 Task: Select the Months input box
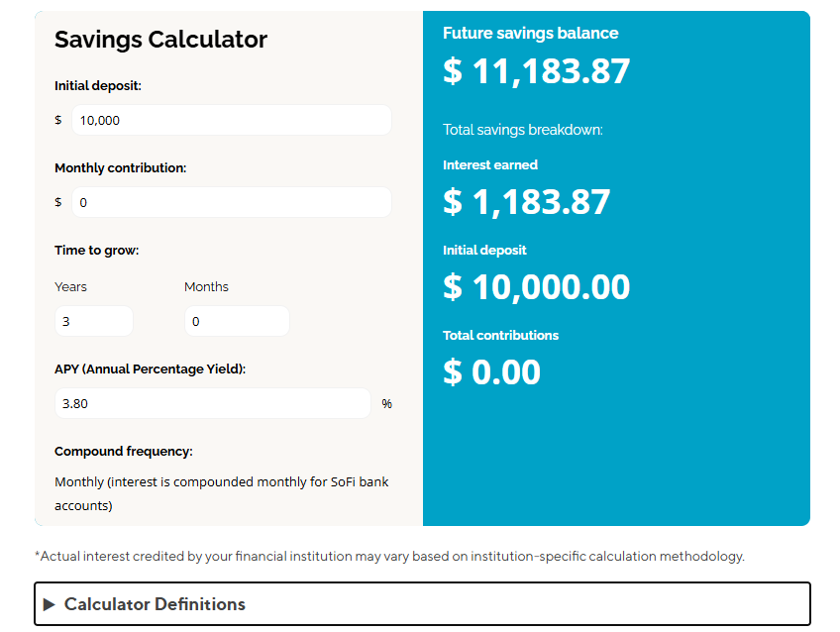(237, 320)
